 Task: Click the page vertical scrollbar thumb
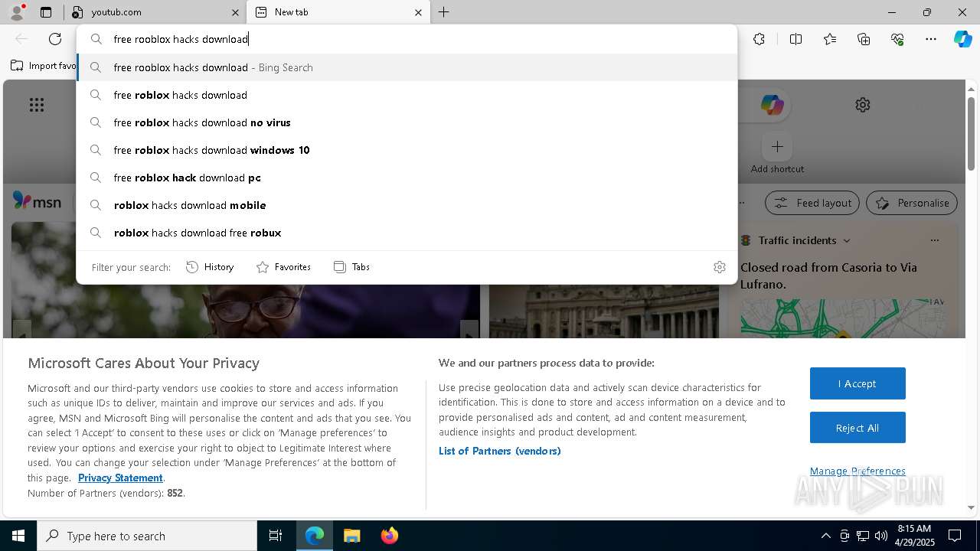tap(971, 133)
